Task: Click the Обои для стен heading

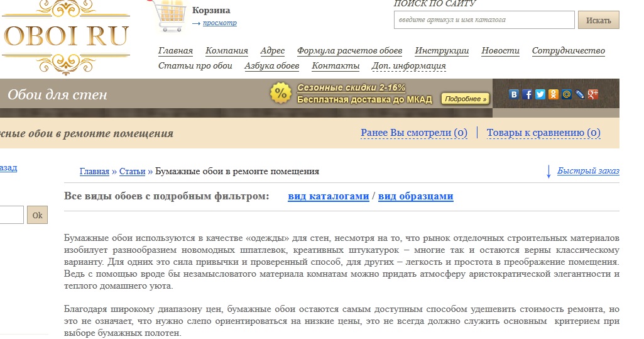Action: click(x=58, y=94)
